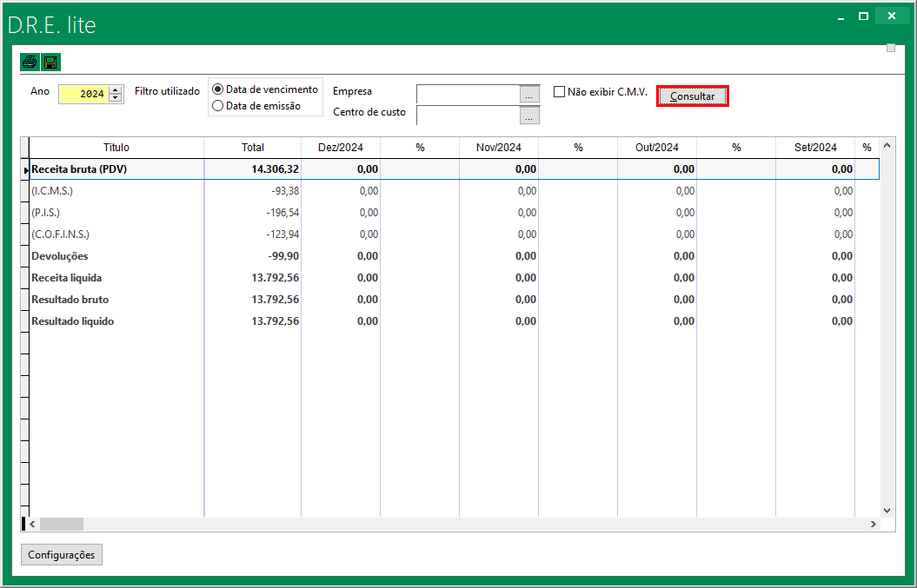Click the Total column header
Viewport: 917px width, 588px height.
click(x=253, y=148)
